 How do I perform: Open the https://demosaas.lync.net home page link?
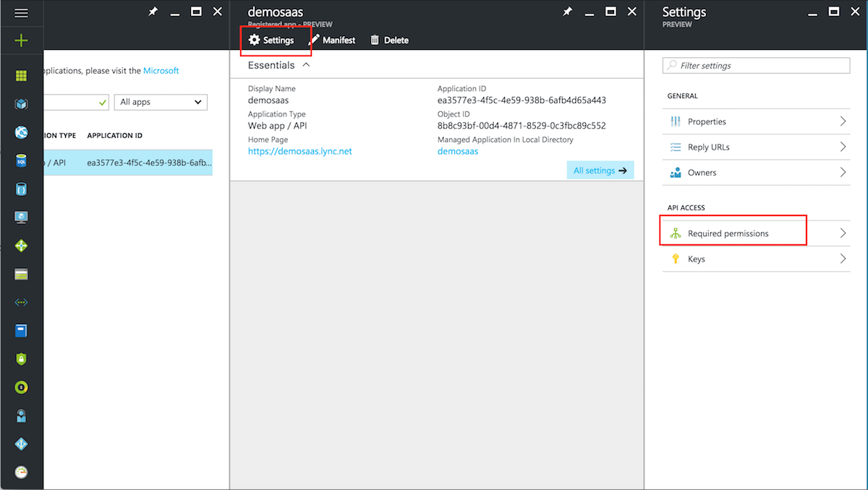[300, 151]
